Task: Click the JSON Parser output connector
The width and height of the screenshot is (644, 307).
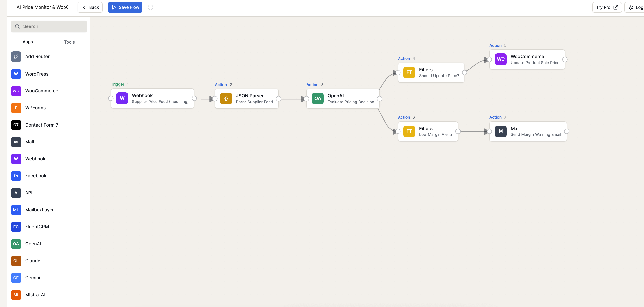Action: click(279, 99)
